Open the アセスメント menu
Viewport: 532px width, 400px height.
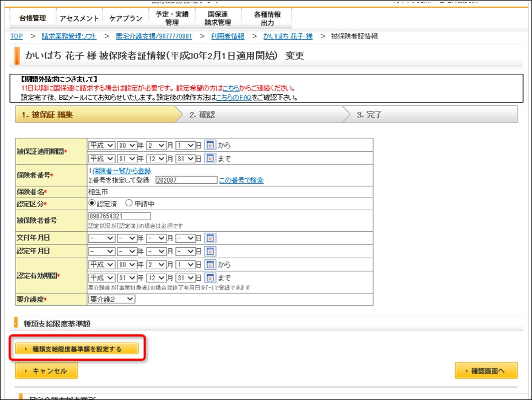point(79,18)
